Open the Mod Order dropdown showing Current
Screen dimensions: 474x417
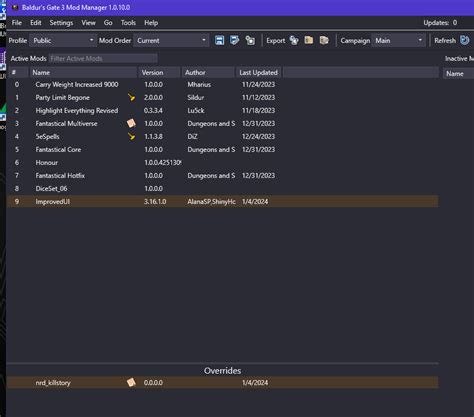point(171,40)
